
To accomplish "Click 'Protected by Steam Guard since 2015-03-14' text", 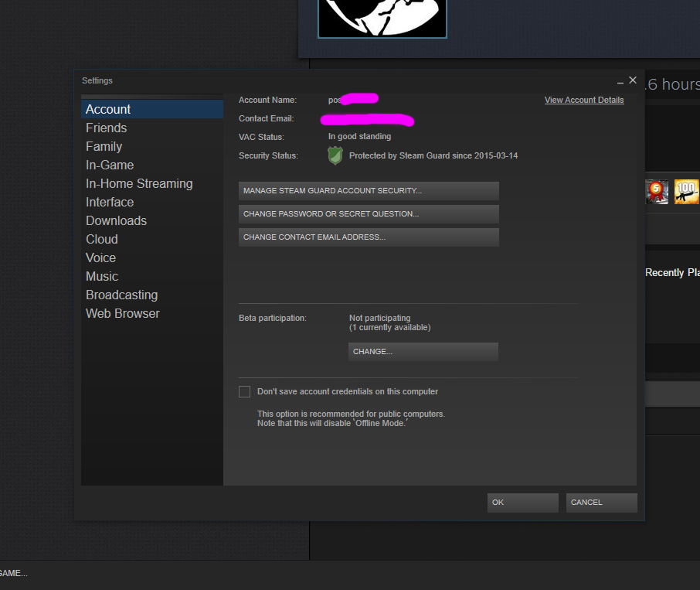I will (433, 156).
